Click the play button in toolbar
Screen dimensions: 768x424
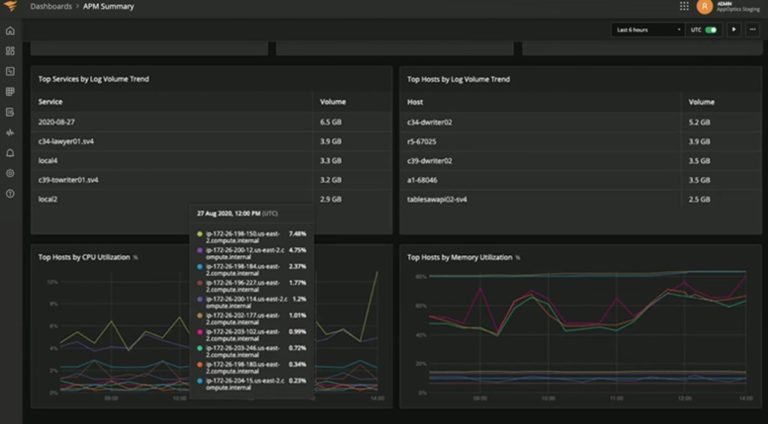coord(734,30)
